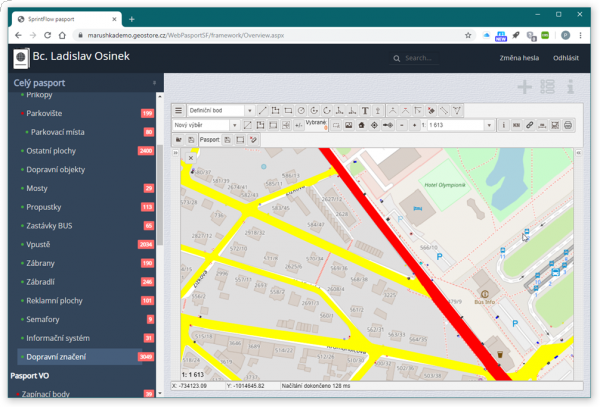Collapse the Celý pasport section
Viewport: 600px width, 407px height.
[154, 83]
